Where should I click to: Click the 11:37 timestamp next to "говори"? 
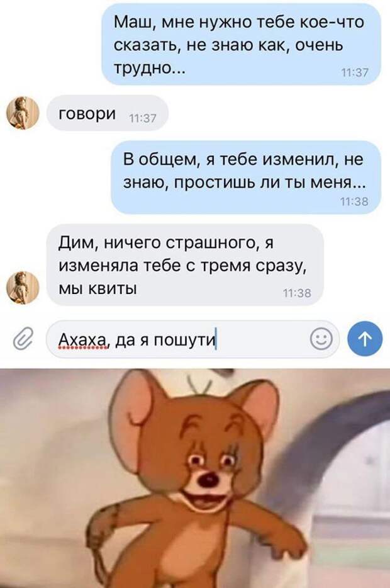(x=142, y=118)
